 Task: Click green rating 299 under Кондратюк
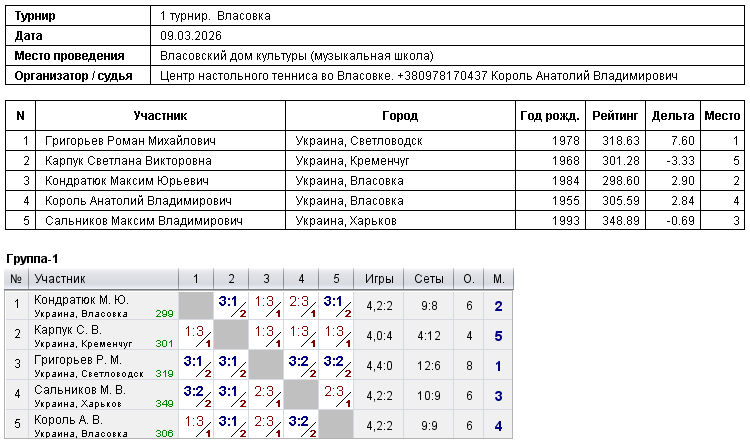pyautogui.click(x=164, y=314)
